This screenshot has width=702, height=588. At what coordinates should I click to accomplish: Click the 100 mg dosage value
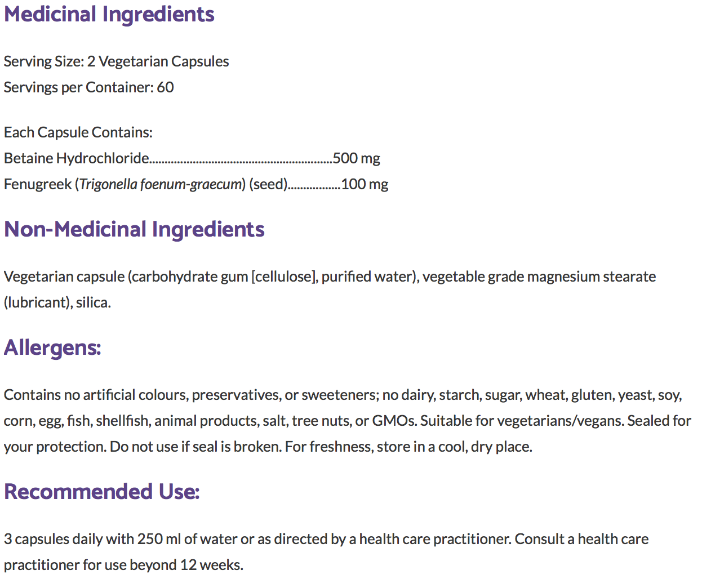coord(365,184)
